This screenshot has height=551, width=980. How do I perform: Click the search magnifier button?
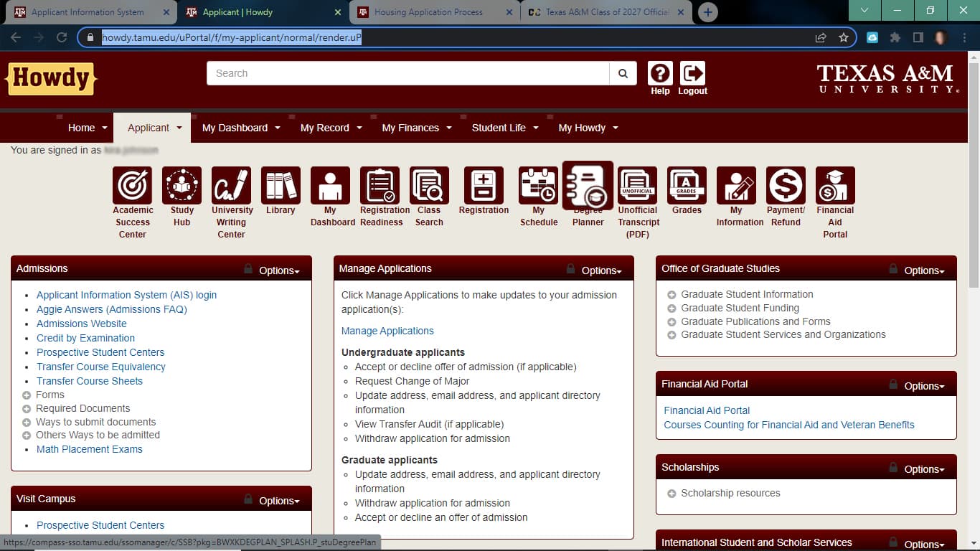(x=623, y=73)
